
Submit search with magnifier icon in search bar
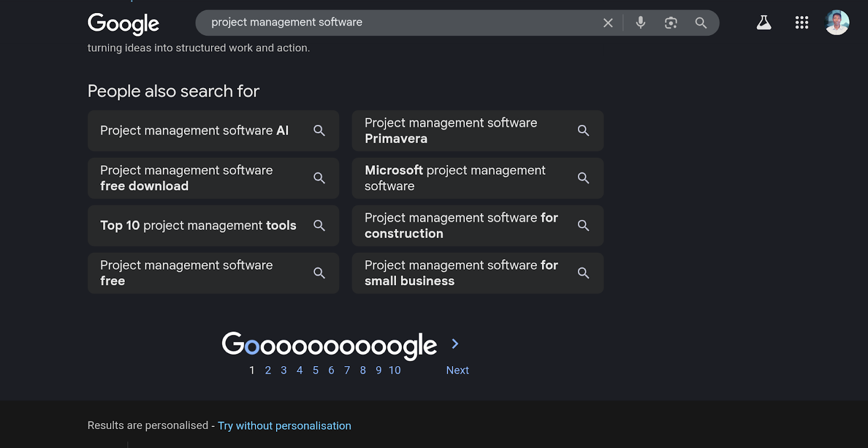[701, 23]
